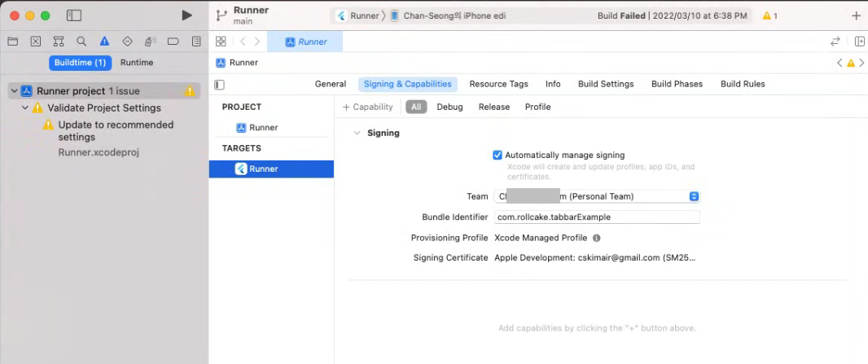
Task: Select the Issue navigator warning icon
Action: (104, 41)
